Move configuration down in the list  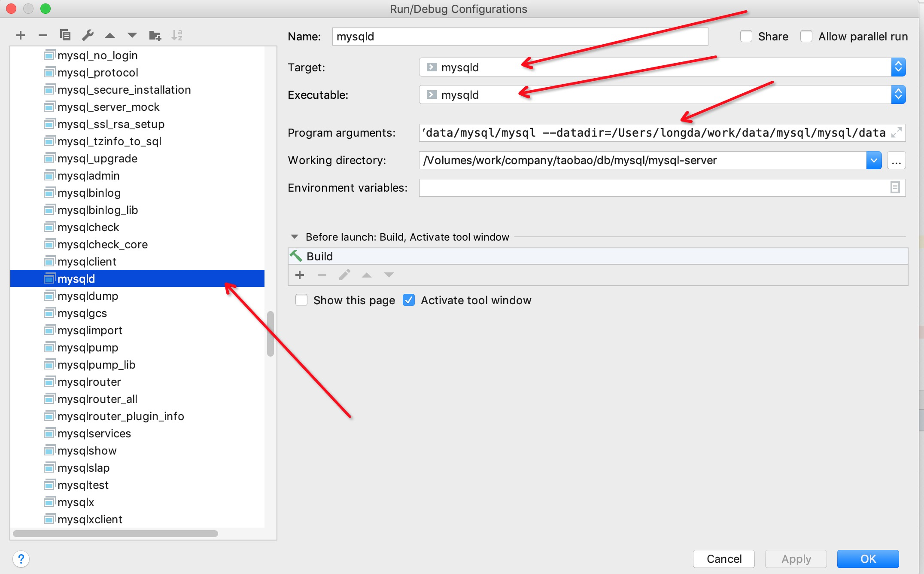(x=132, y=35)
